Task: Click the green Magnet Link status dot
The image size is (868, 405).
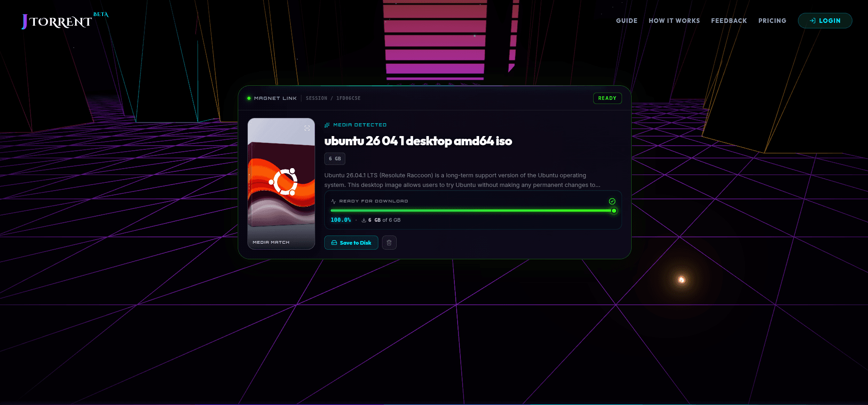Action: pos(249,98)
